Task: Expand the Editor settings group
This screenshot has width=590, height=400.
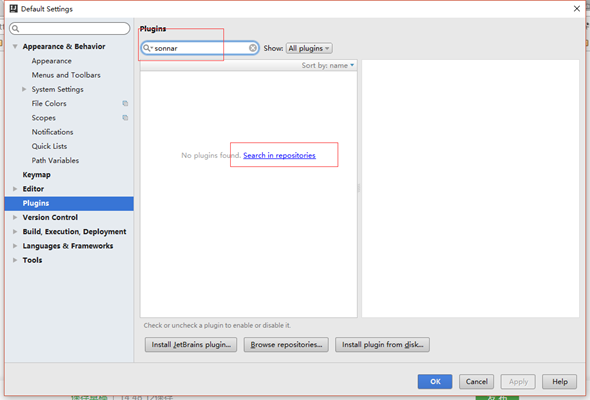Action: click(x=15, y=189)
